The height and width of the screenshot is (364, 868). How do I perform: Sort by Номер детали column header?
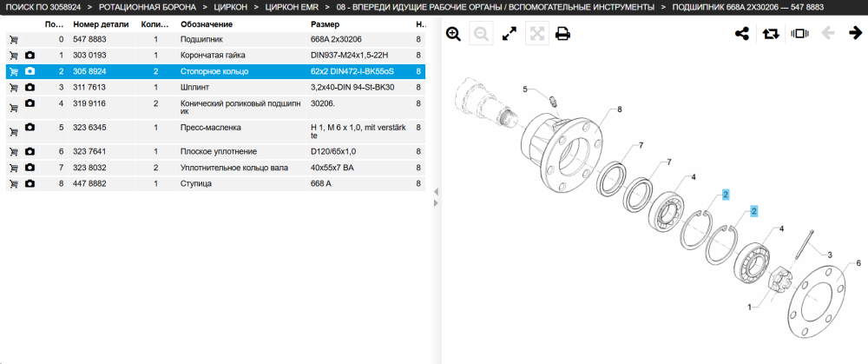click(101, 24)
